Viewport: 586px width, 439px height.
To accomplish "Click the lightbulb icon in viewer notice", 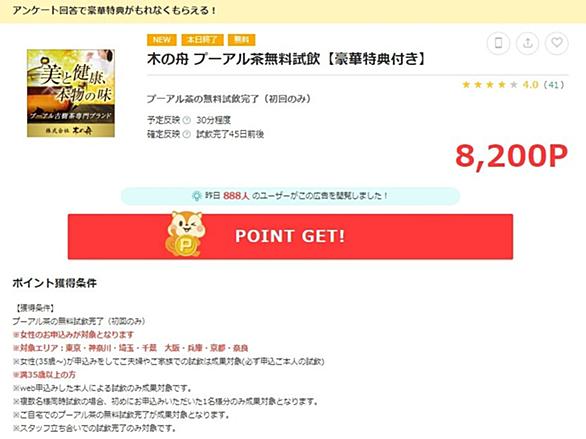I will [197, 196].
